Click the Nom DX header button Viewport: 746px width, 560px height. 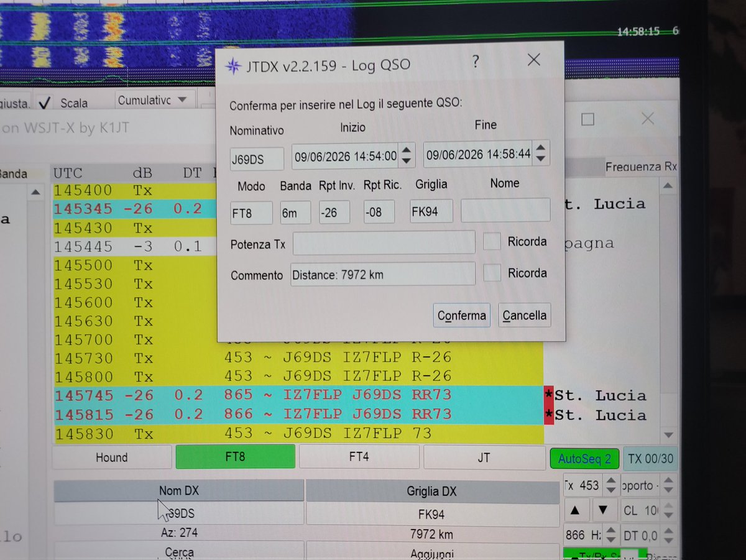pyautogui.click(x=179, y=491)
